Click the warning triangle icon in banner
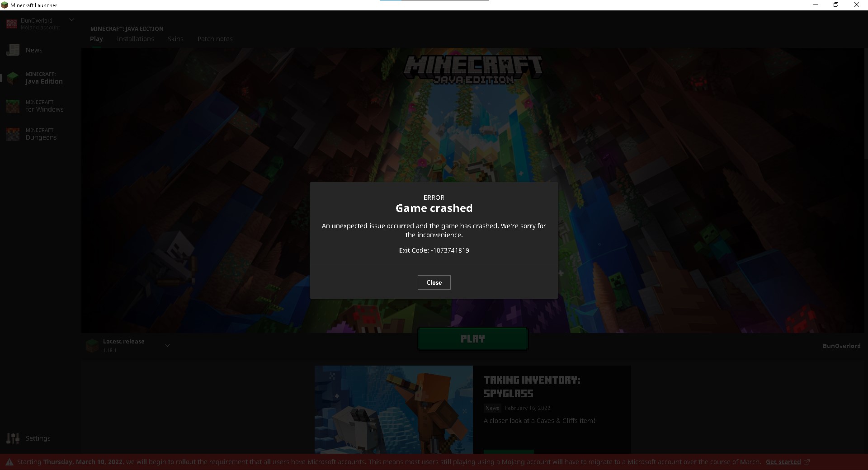Image resolution: width=868 pixels, height=470 pixels. (9, 462)
